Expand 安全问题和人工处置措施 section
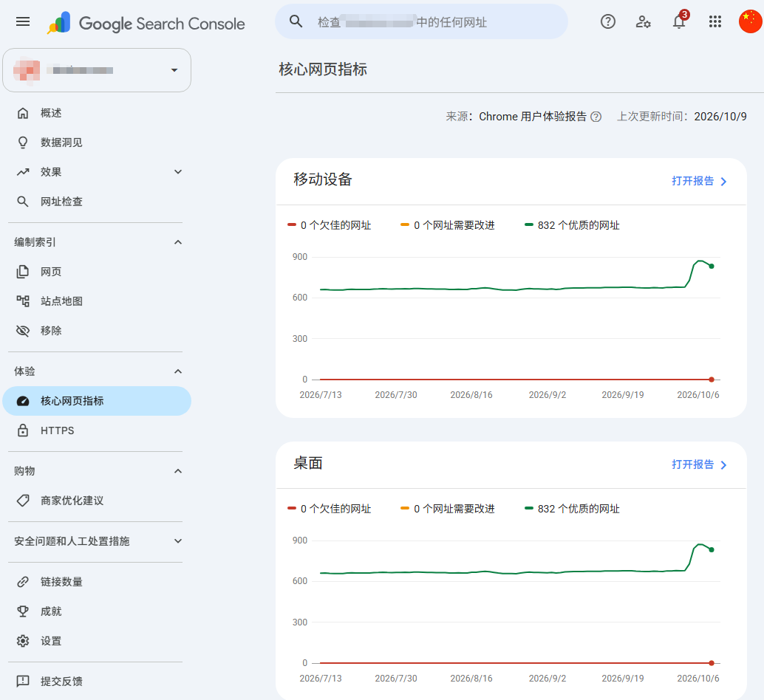The image size is (764, 700). (x=178, y=541)
